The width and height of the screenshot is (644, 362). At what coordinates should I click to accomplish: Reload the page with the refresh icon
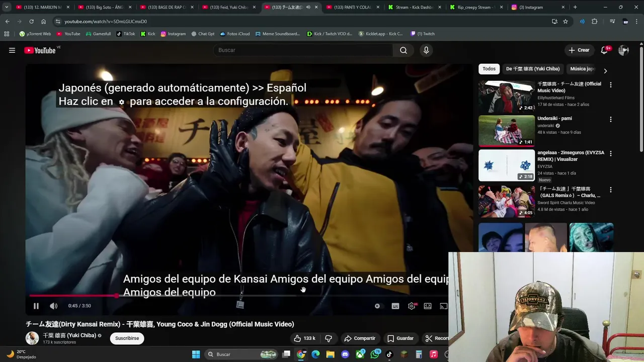click(31, 22)
